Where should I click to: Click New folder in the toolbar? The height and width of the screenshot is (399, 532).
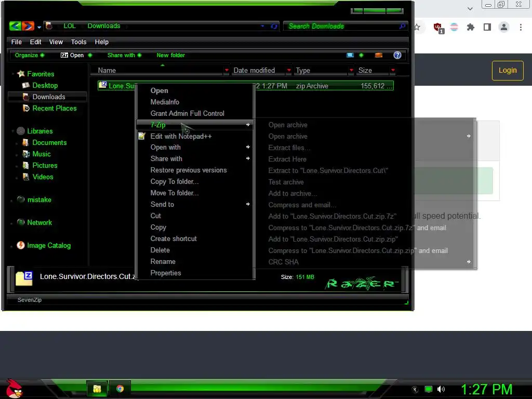(170, 55)
